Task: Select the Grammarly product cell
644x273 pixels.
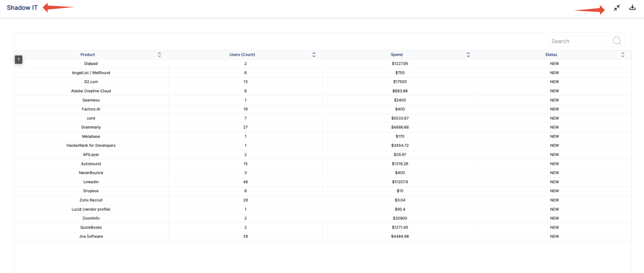Action: [x=91, y=127]
